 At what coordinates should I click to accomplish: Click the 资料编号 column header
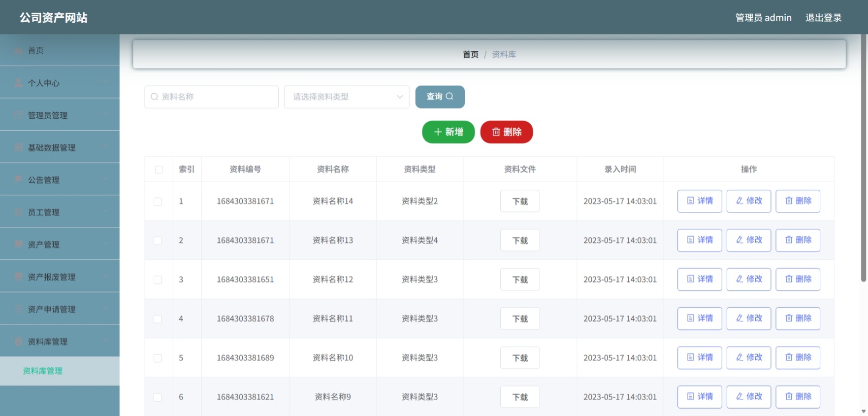click(245, 169)
